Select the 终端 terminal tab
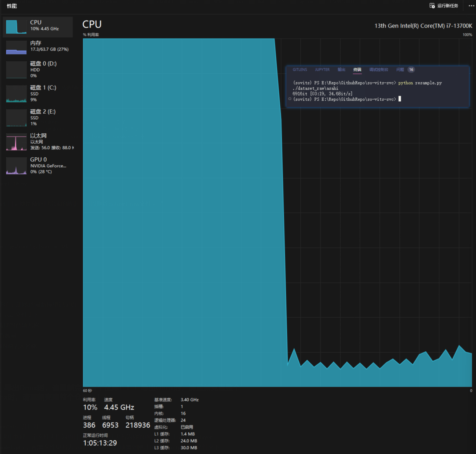476x454 pixels. pos(357,70)
